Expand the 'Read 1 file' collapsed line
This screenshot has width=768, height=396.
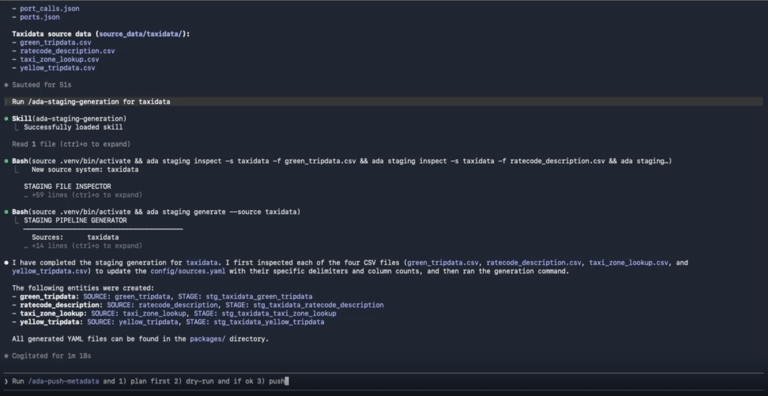71,144
